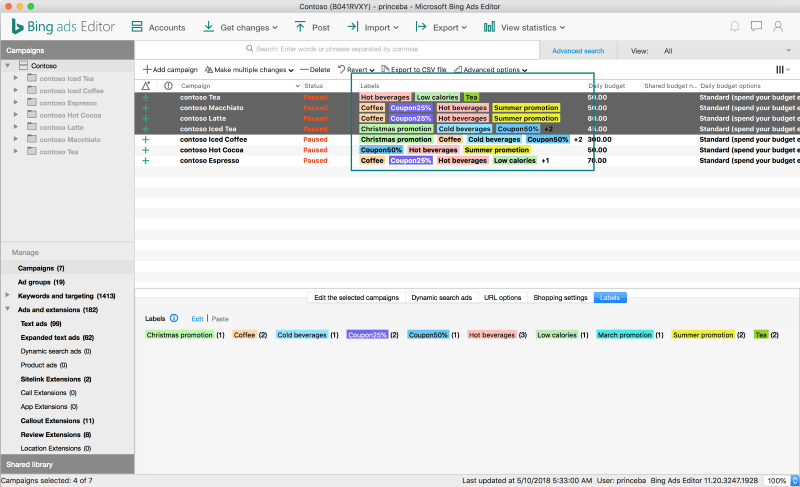Open the notifications bell
This screenshot has height=487, width=800.
coord(735,27)
